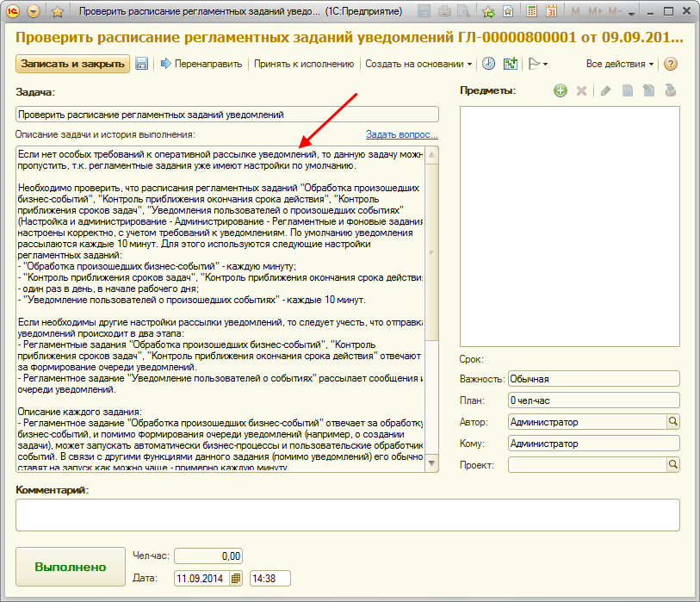Open the Автор field magnifier icon

(672, 421)
